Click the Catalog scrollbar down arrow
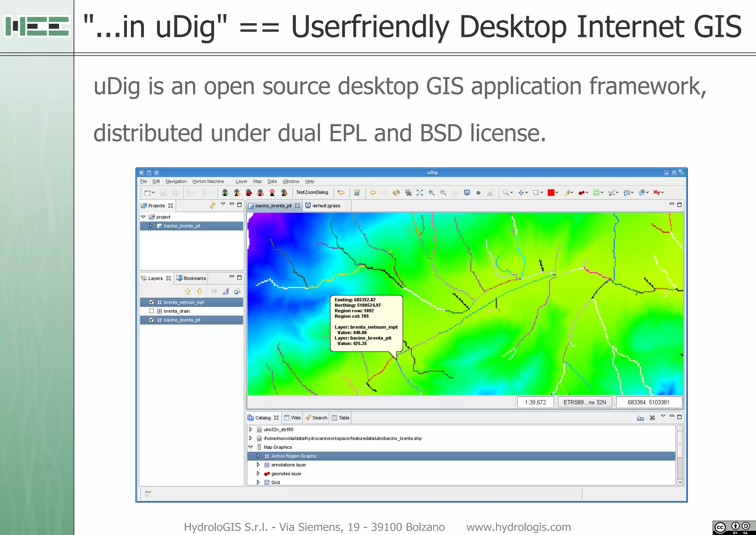The width and height of the screenshot is (756, 535). (680, 482)
